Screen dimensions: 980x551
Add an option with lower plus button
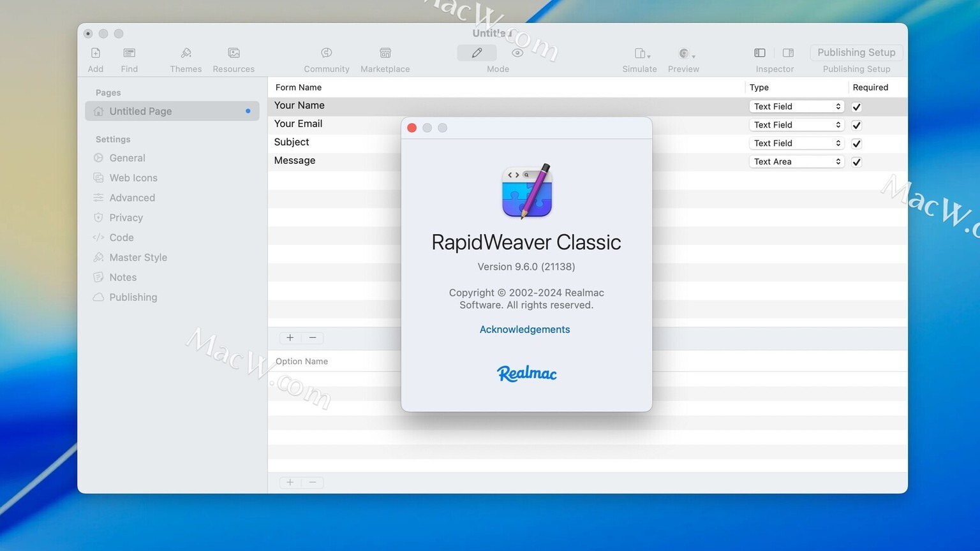click(290, 483)
